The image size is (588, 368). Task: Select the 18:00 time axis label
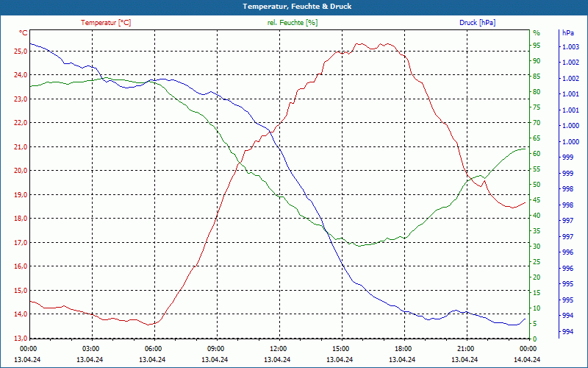coord(402,349)
